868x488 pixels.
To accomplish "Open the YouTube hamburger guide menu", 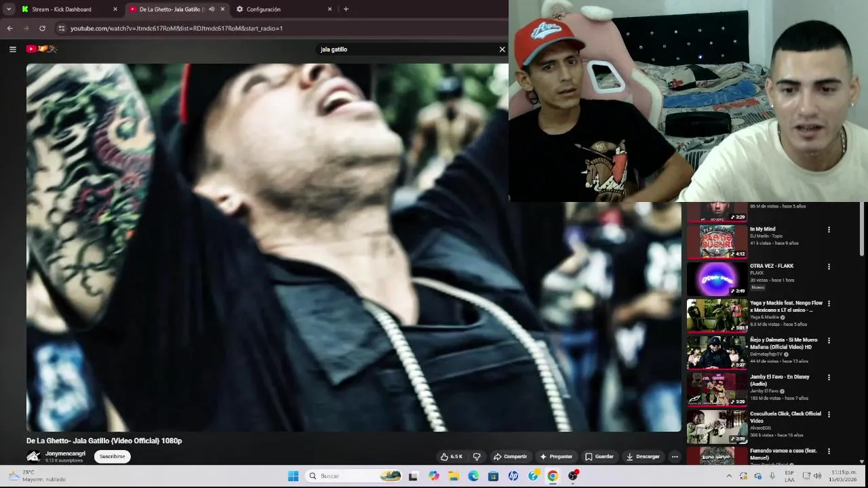I will click(x=12, y=49).
